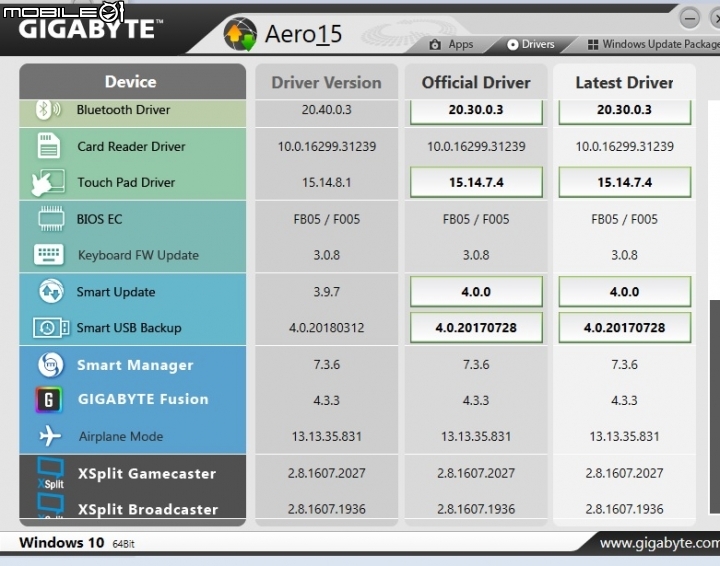Select the Keyboard FW Update label
The width and height of the screenshot is (720, 566).
[138, 255]
